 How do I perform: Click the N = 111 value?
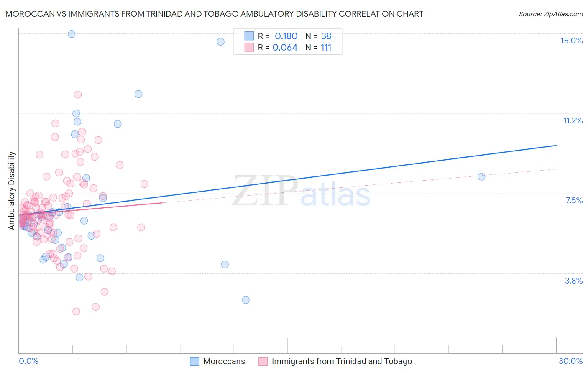[318, 47]
